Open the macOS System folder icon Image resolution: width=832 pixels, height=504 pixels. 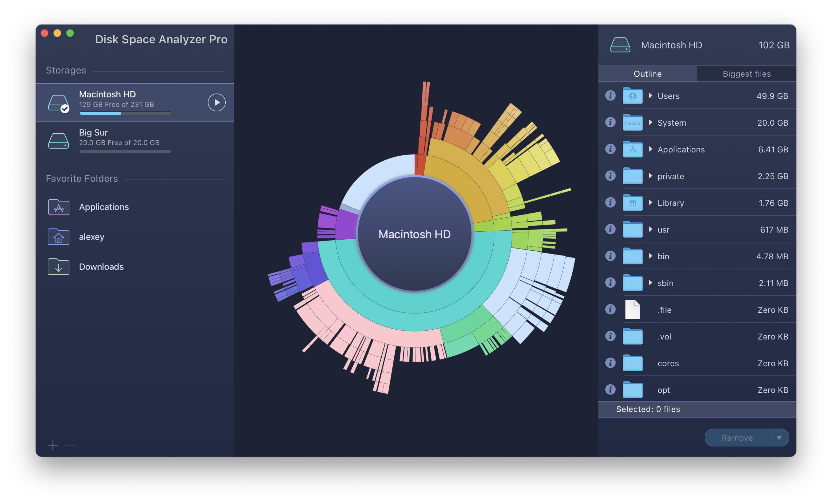tap(632, 122)
